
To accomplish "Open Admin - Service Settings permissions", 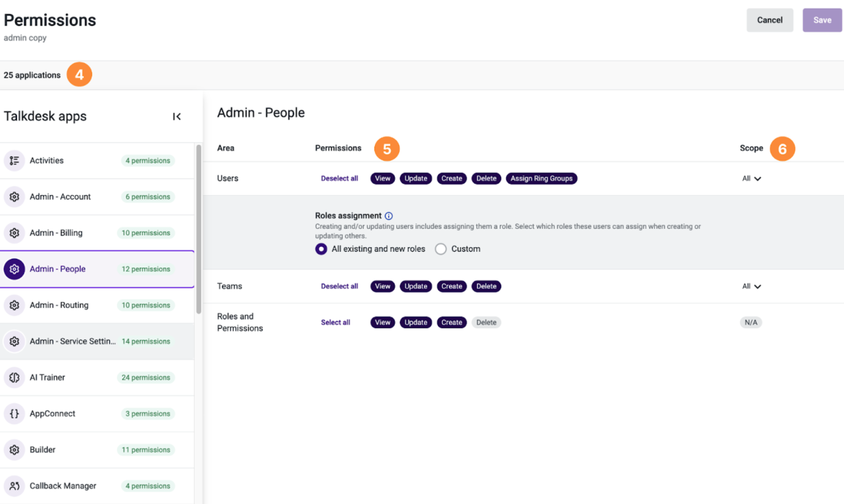I will point(97,341).
